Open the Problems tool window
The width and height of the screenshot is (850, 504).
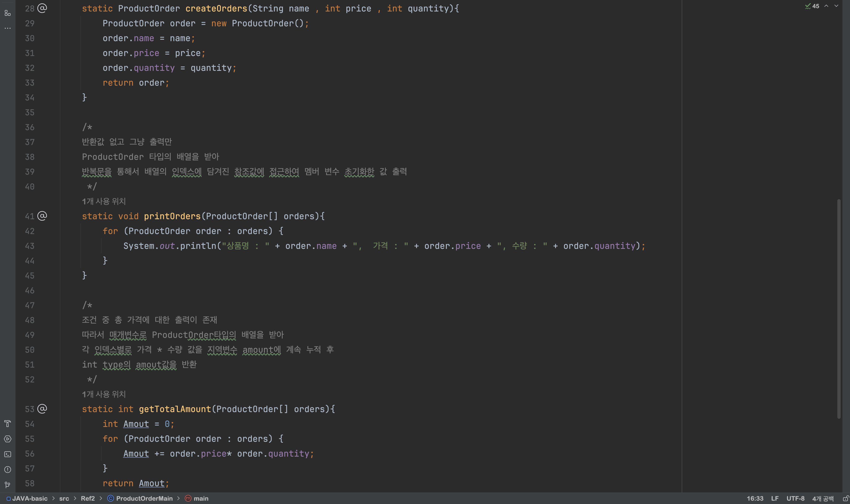(7, 469)
